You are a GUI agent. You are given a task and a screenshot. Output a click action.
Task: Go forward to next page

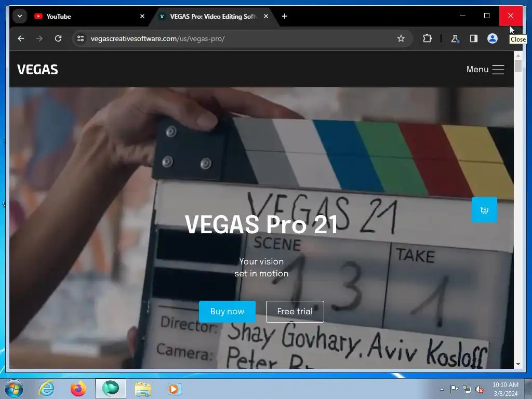click(39, 38)
